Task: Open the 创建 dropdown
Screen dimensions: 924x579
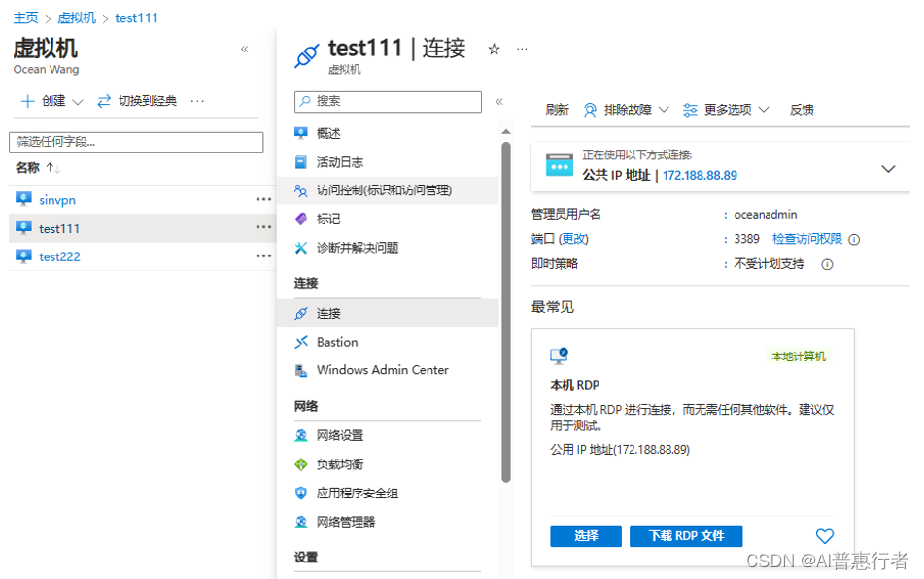Action: click(x=52, y=101)
